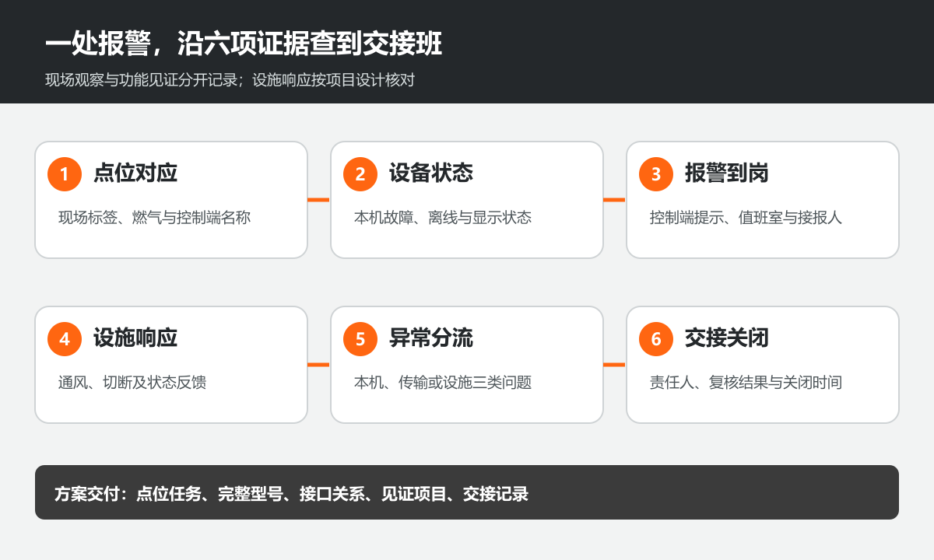Click the subtitle beginning 现场观察与功能见证分开记录
Image resolution: width=934 pixels, height=560 pixels.
[230, 81]
